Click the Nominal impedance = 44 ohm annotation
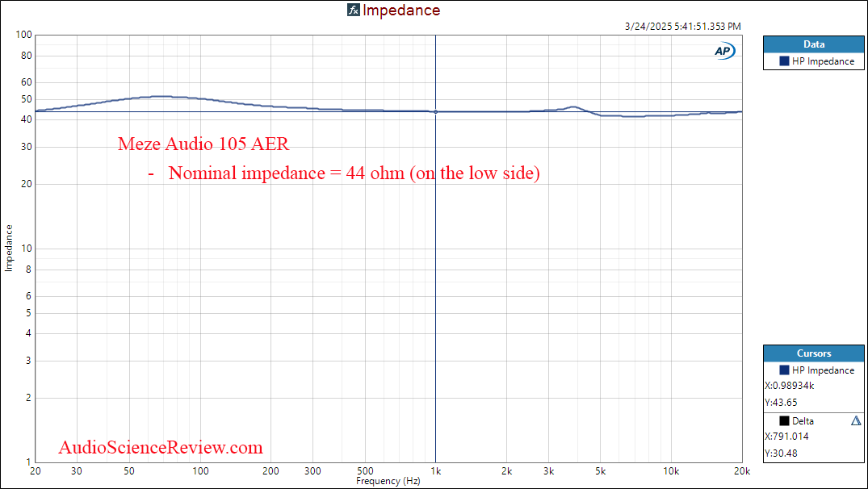Image resolution: width=868 pixels, height=489 pixels. point(354,173)
